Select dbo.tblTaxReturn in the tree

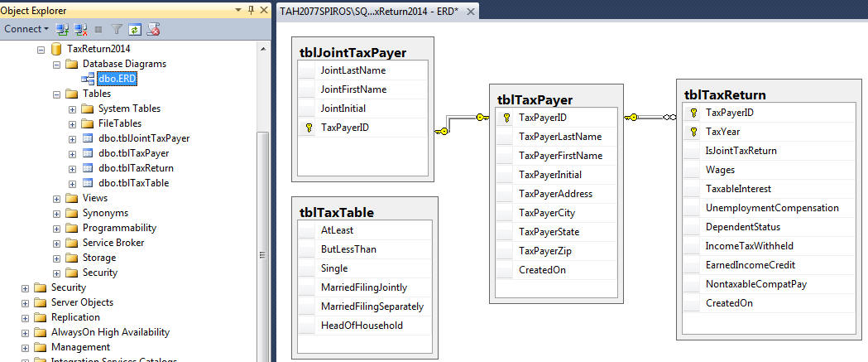pyautogui.click(x=136, y=168)
